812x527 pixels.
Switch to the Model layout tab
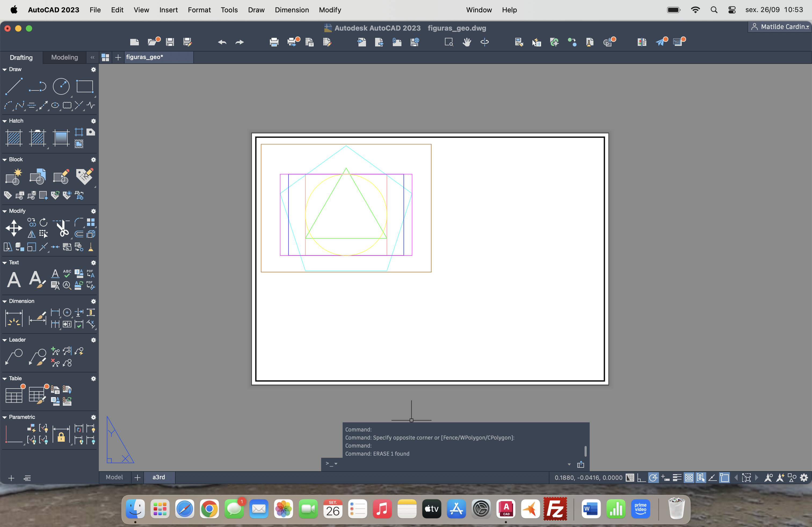114,477
